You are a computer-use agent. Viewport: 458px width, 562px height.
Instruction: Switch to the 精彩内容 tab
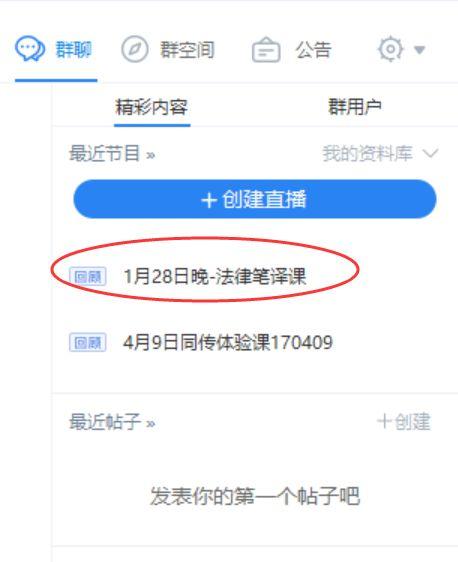pos(152,107)
